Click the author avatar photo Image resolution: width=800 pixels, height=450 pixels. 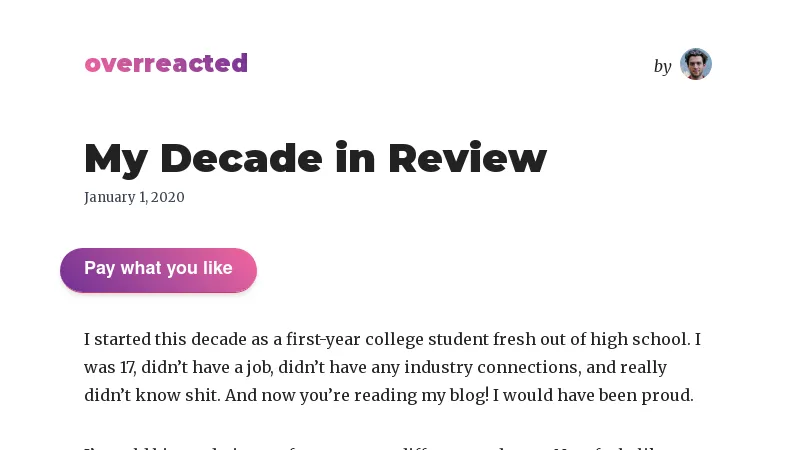[695, 64]
